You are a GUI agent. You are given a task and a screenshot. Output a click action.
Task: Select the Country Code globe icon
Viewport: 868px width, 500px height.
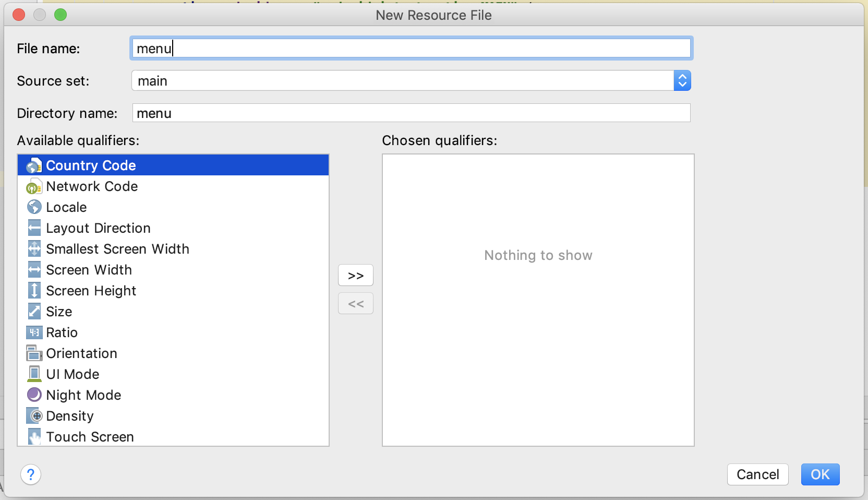pos(34,165)
